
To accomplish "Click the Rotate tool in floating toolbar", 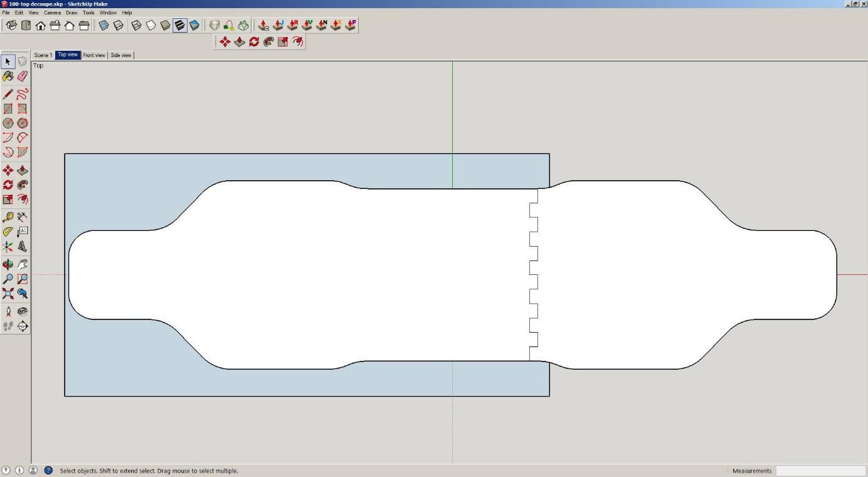I will [254, 42].
